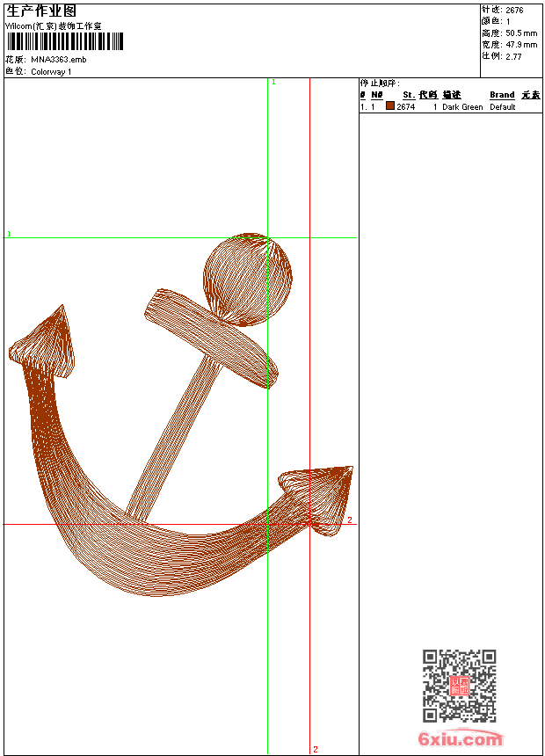
Task: Click the barcode under the studio name
Action: pos(65,42)
